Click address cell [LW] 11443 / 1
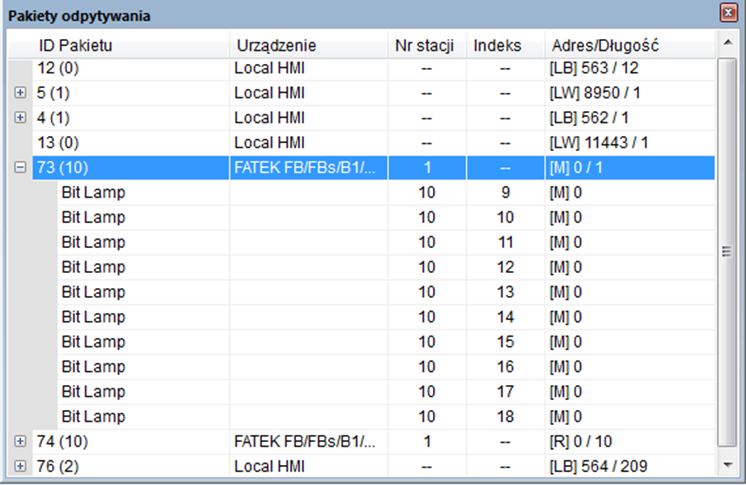Viewport: 746px width, 485px height. 629,142
